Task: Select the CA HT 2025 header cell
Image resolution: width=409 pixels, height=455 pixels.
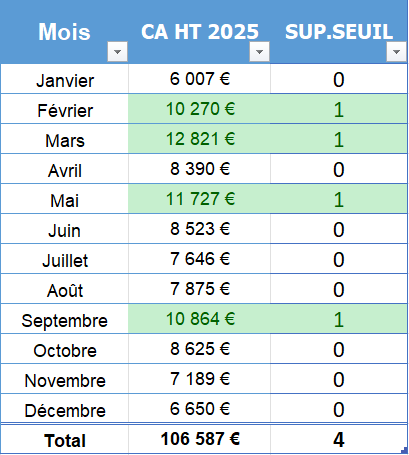Action: coord(199,32)
